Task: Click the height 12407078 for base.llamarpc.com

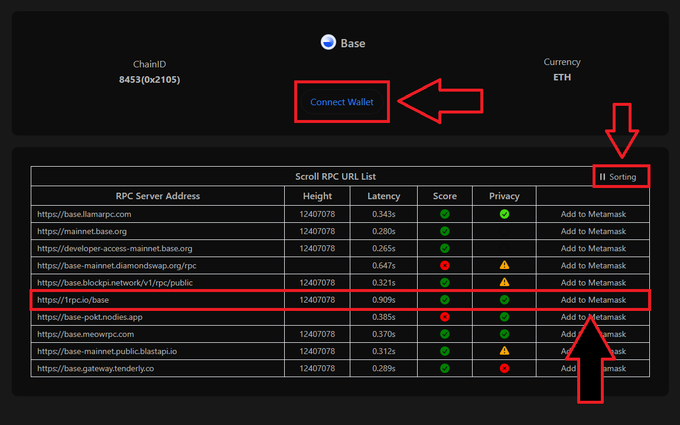Action: 317,214
